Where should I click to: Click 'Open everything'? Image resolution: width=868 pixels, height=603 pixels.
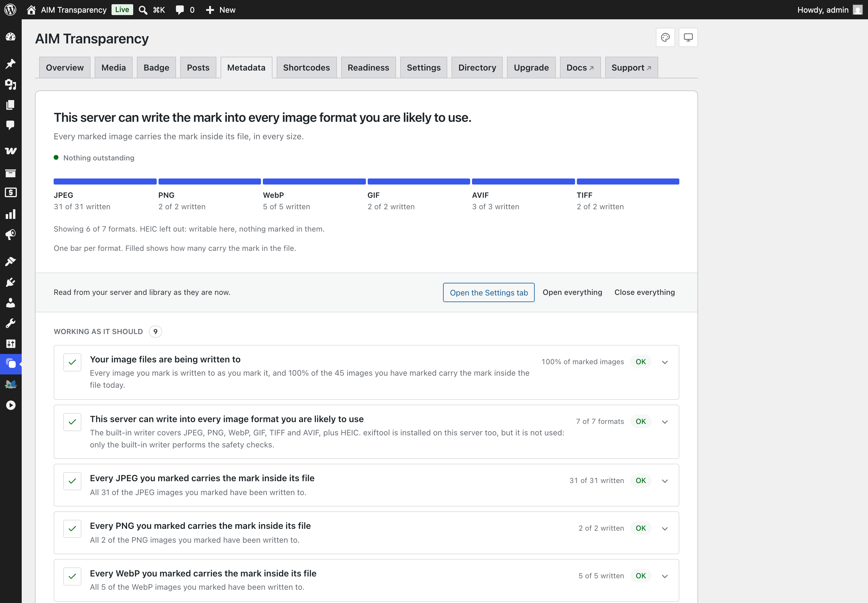[572, 292]
